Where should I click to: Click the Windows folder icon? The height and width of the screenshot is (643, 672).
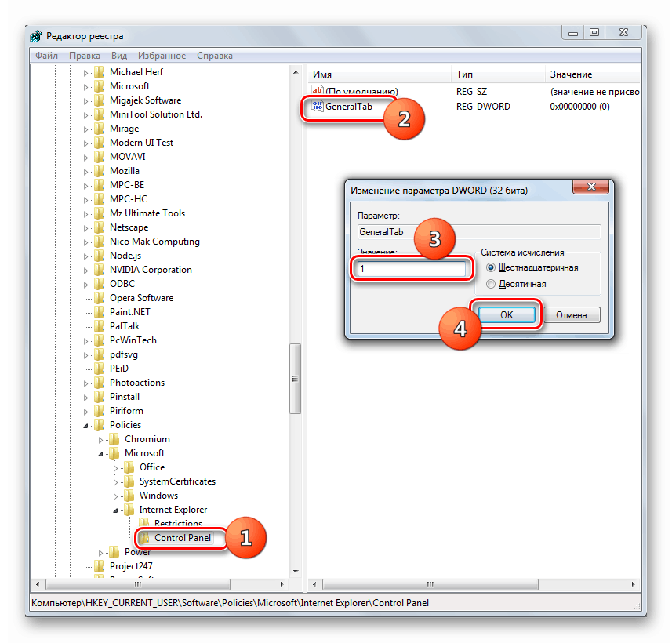pyautogui.click(x=129, y=496)
